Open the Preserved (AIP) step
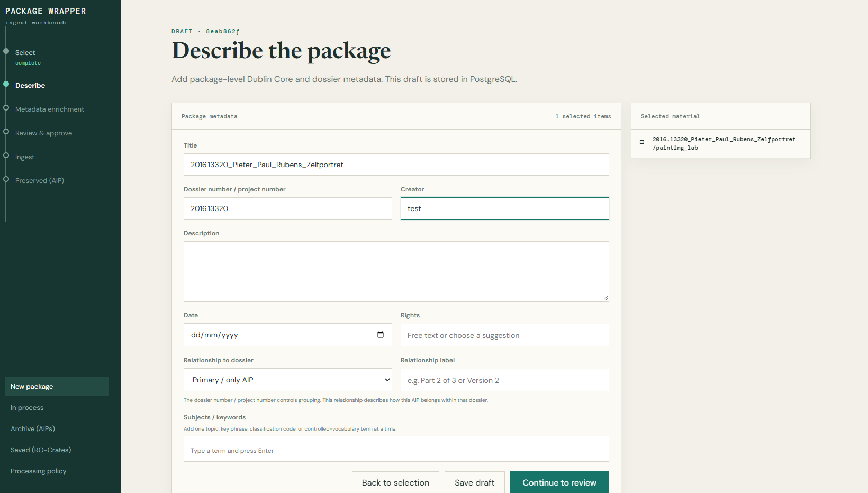Viewport: 868px width, 493px height. 40,181
